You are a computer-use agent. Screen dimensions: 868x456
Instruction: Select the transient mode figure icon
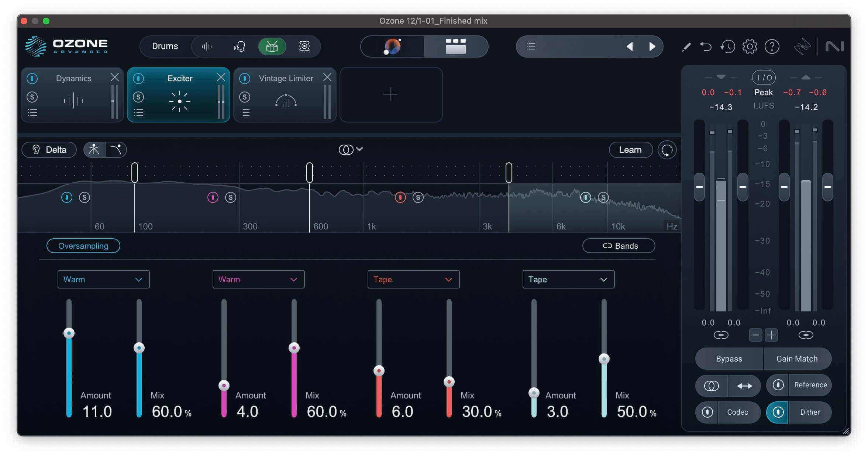94,150
